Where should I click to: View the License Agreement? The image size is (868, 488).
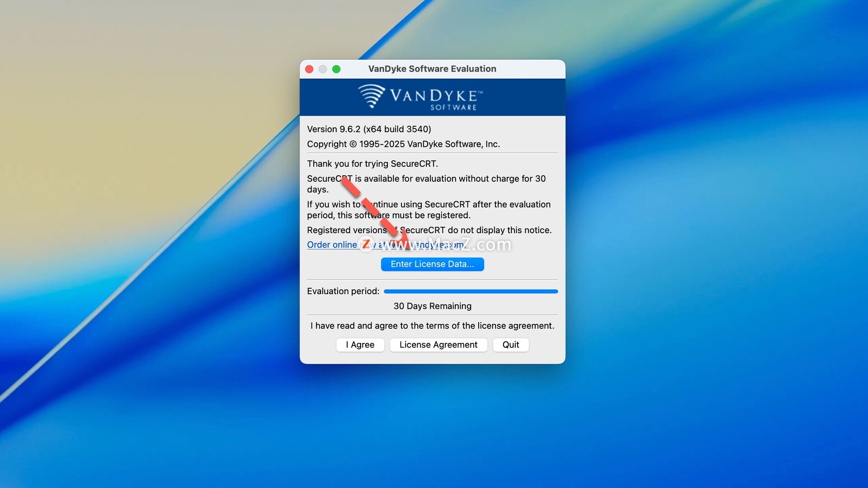point(439,345)
